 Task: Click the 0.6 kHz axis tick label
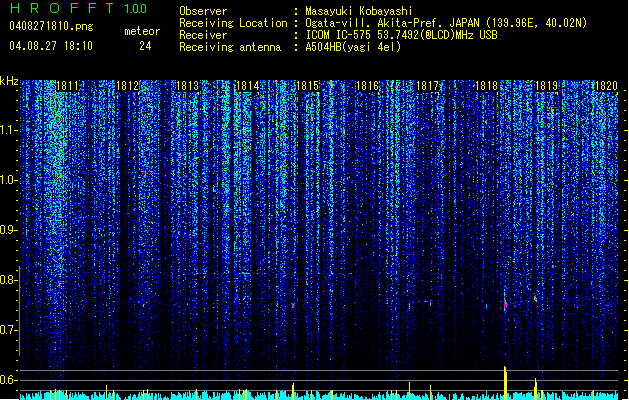(8, 380)
